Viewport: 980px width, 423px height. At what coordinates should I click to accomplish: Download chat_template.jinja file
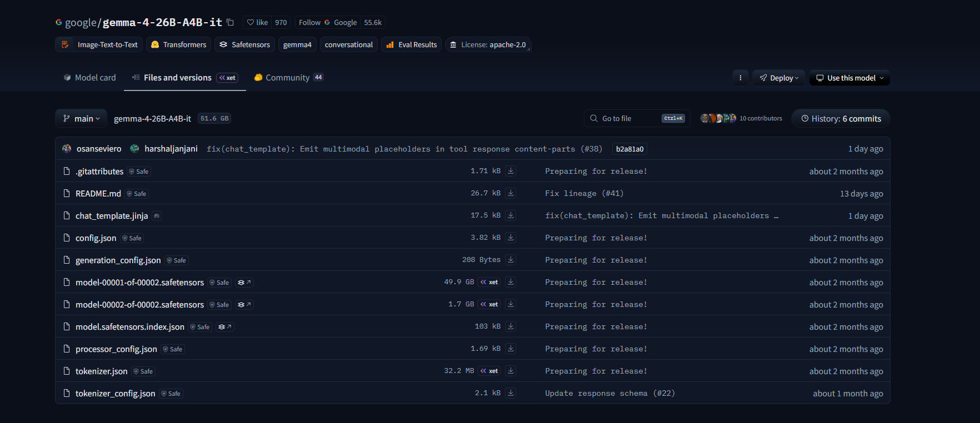pyautogui.click(x=511, y=215)
